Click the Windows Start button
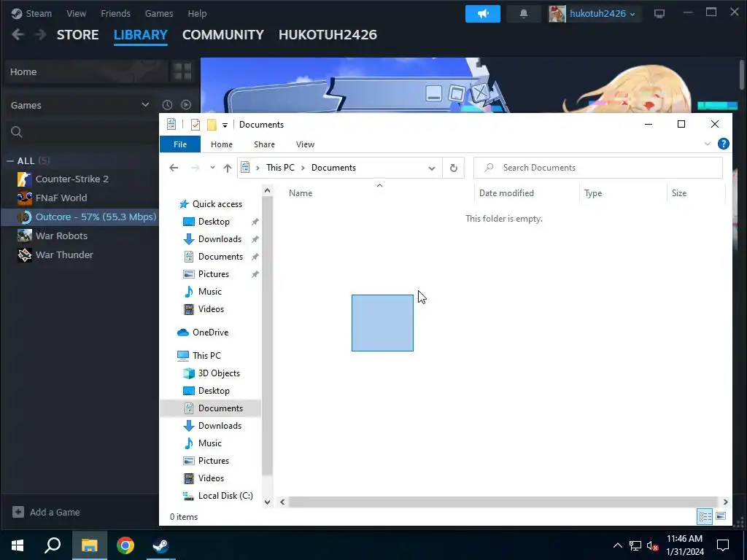The height and width of the screenshot is (560, 747). [18, 545]
